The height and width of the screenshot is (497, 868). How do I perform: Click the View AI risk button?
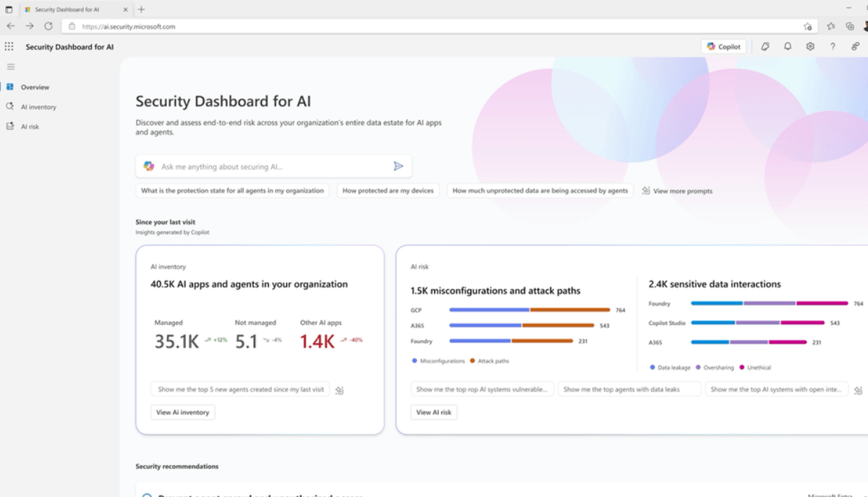[434, 412]
